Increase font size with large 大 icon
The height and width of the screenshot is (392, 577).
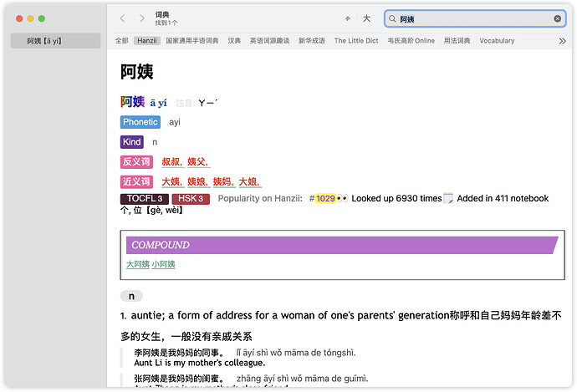tap(366, 18)
